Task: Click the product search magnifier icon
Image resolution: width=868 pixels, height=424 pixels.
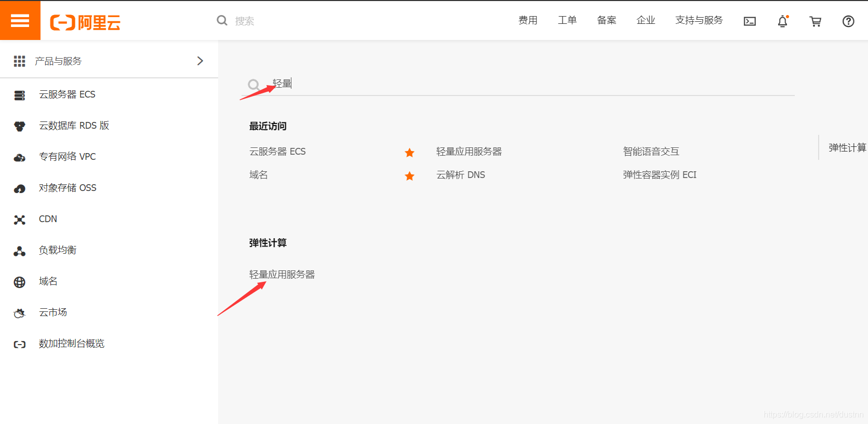Action: 253,85
